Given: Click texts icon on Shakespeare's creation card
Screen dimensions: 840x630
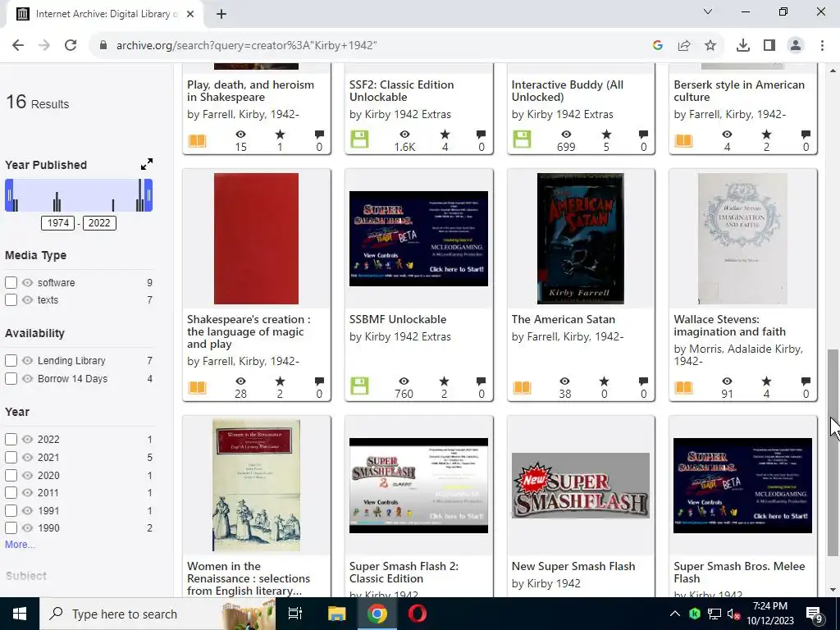Looking at the screenshot, I should pyautogui.click(x=197, y=387).
